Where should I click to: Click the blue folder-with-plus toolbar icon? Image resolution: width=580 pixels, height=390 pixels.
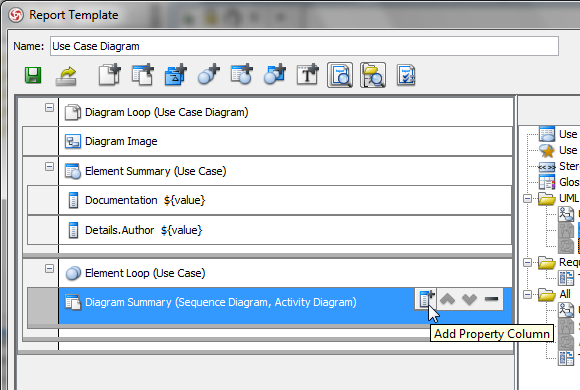pos(175,75)
